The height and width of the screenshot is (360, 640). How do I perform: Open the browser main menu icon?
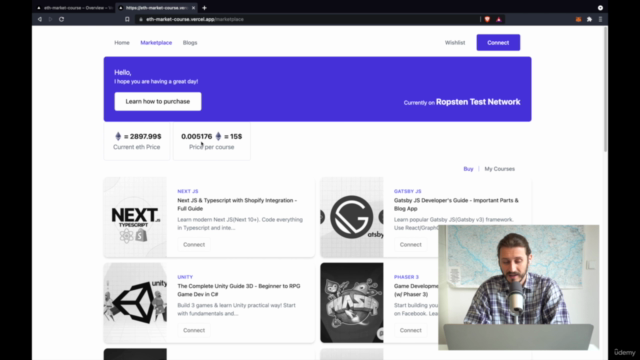(x=600, y=19)
